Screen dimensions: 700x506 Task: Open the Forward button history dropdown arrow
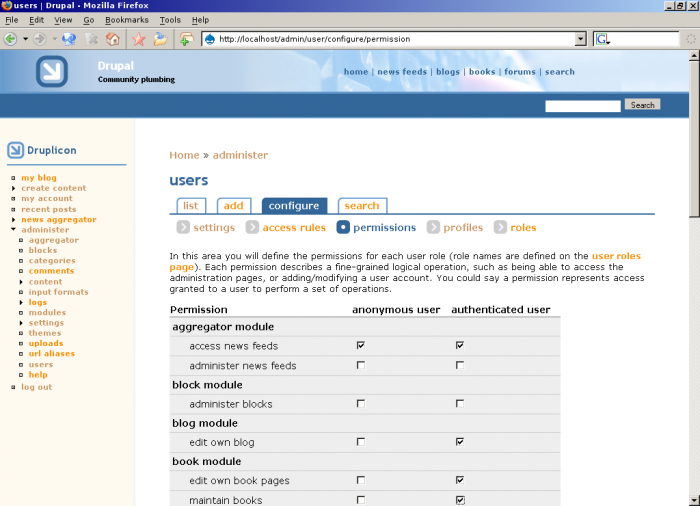54,39
